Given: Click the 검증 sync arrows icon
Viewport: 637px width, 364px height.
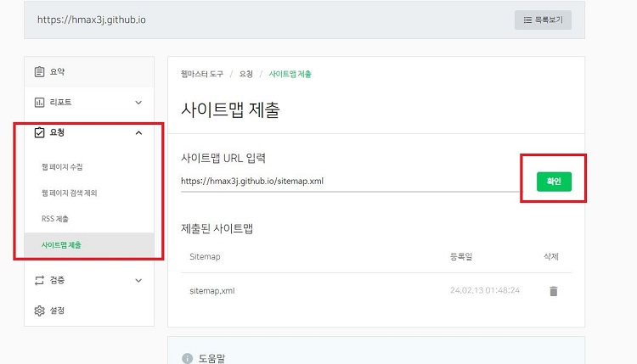Looking at the screenshot, I should [39, 280].
